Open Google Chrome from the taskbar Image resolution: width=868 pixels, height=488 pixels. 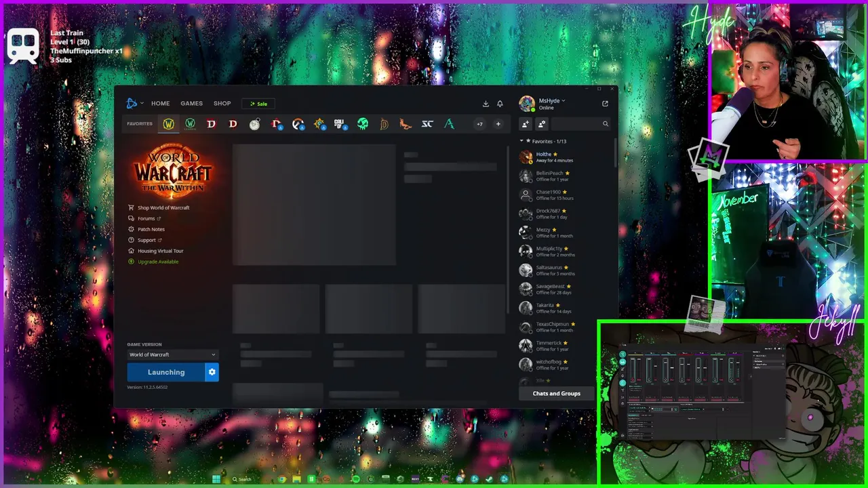click(281, 479)
